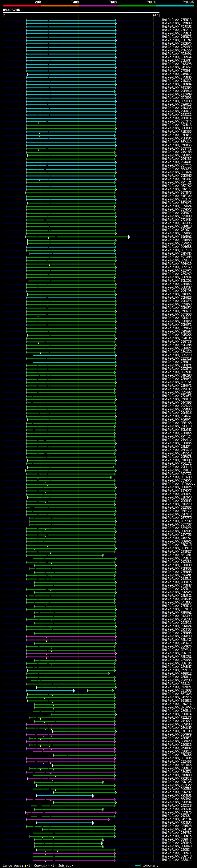Select hit UniRef100_Q9M697
Screen dimensions: 197x868
click(177, 332)
